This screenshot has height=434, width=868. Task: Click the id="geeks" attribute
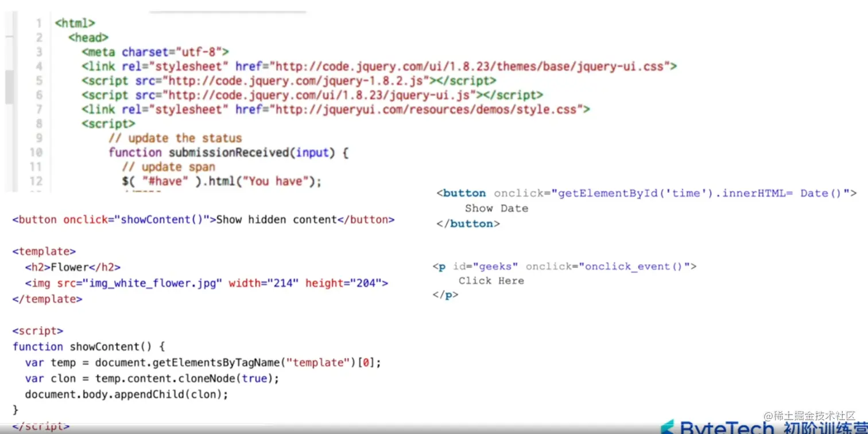pyautogui.click(x=486, y=266)
